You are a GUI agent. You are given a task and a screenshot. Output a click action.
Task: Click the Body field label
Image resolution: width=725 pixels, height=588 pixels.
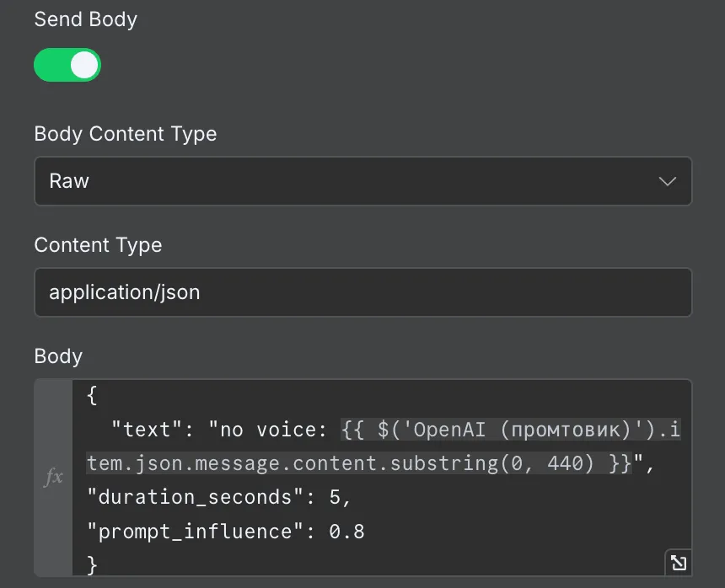[58, 356]
